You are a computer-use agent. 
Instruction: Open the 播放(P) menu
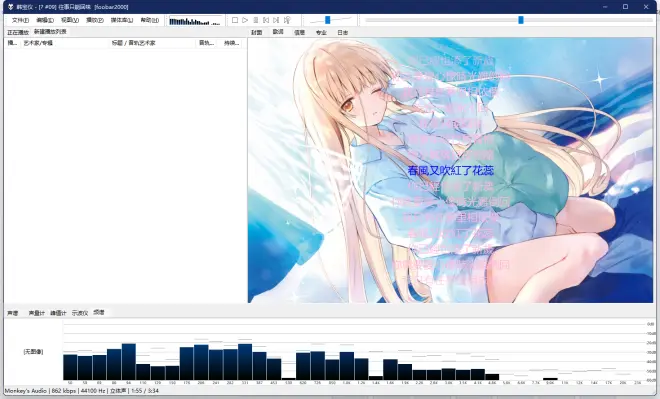coord(95,20)
